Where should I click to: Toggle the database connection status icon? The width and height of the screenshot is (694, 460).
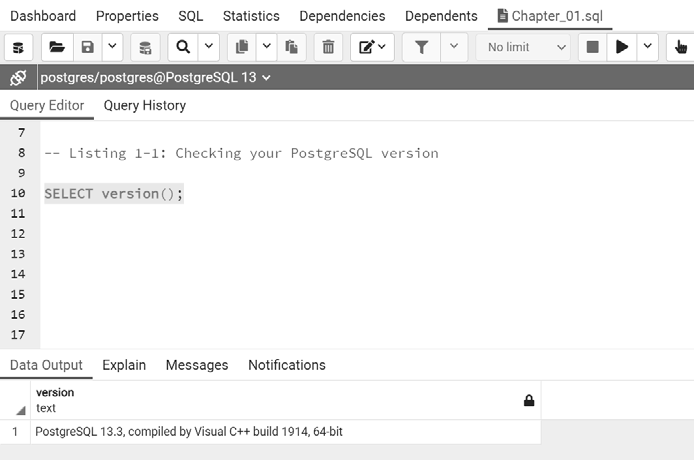[x=18, y=77]
